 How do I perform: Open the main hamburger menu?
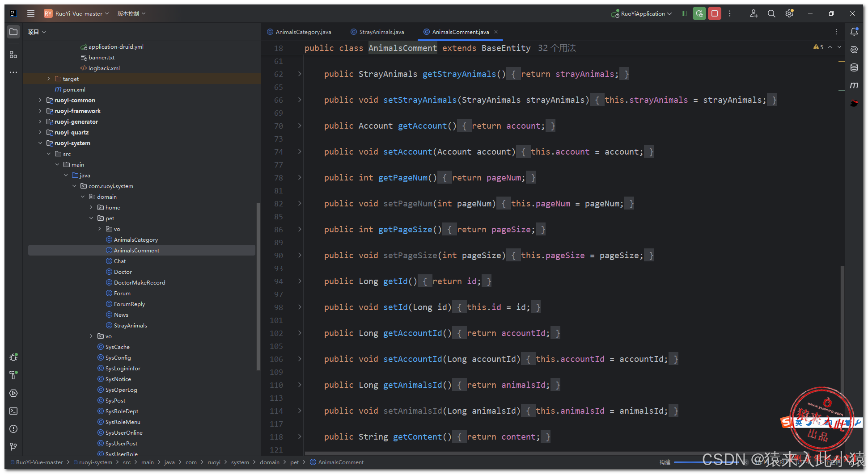click(x=31, y=13)
